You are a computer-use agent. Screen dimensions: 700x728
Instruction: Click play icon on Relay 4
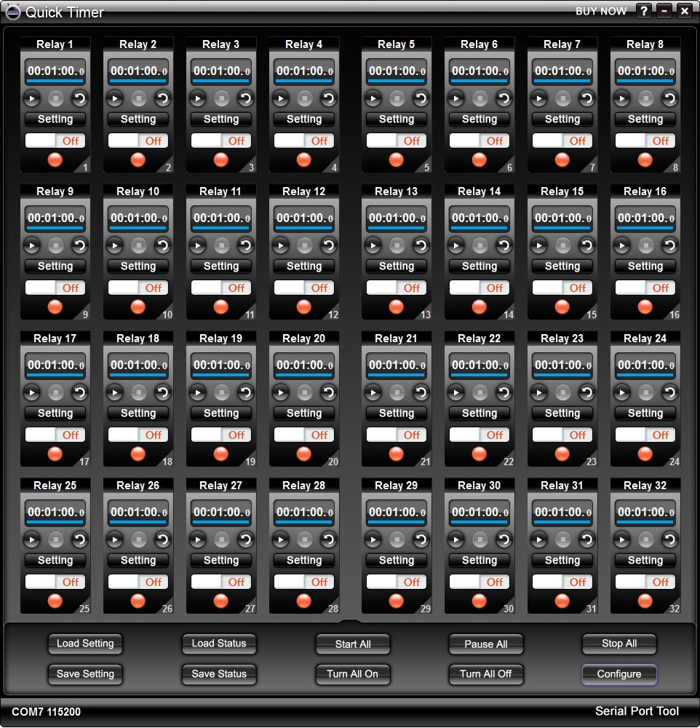click(280, 98)
